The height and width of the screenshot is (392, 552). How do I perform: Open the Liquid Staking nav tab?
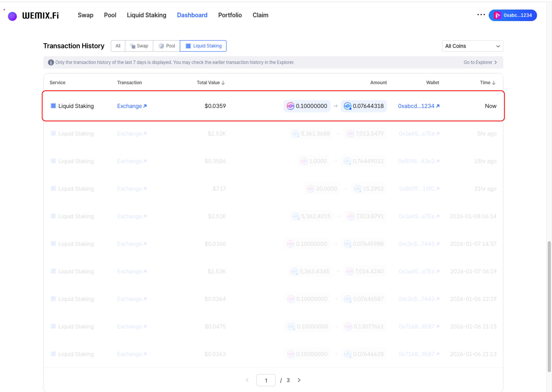[x=146, y=15]
